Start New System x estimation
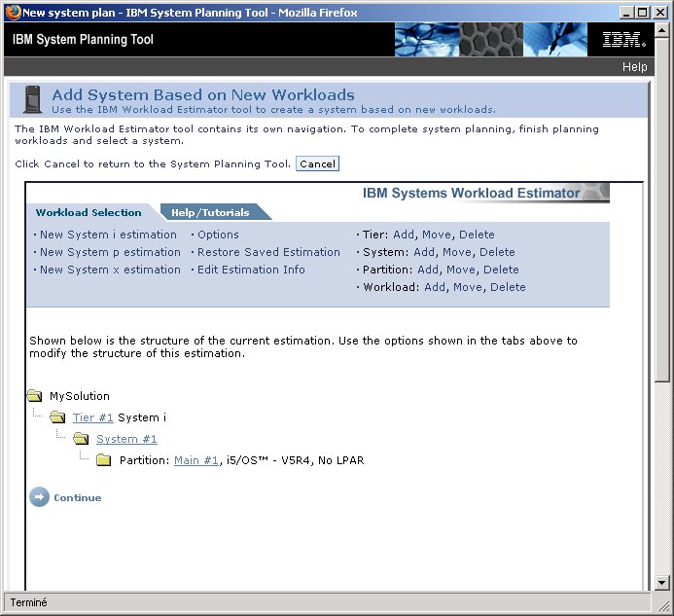674x616 pixels. point(110,270)
